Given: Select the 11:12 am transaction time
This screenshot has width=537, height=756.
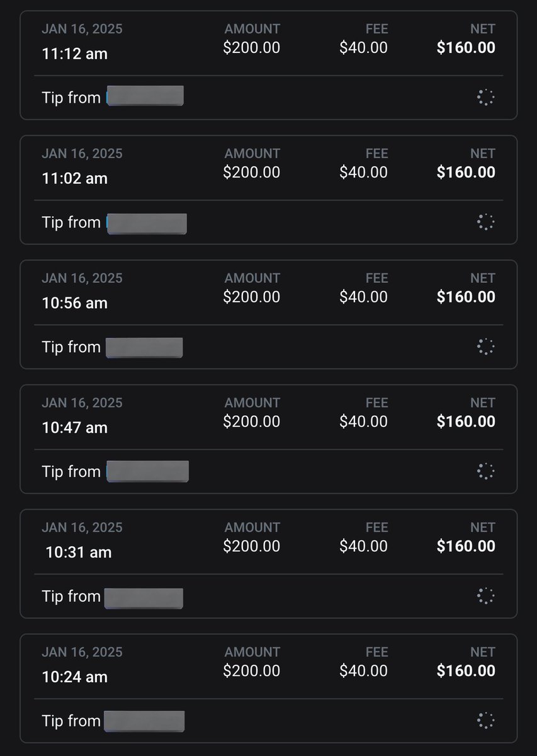Looking at the screenshot, I should pyautogui.click(x=74, y=54).
